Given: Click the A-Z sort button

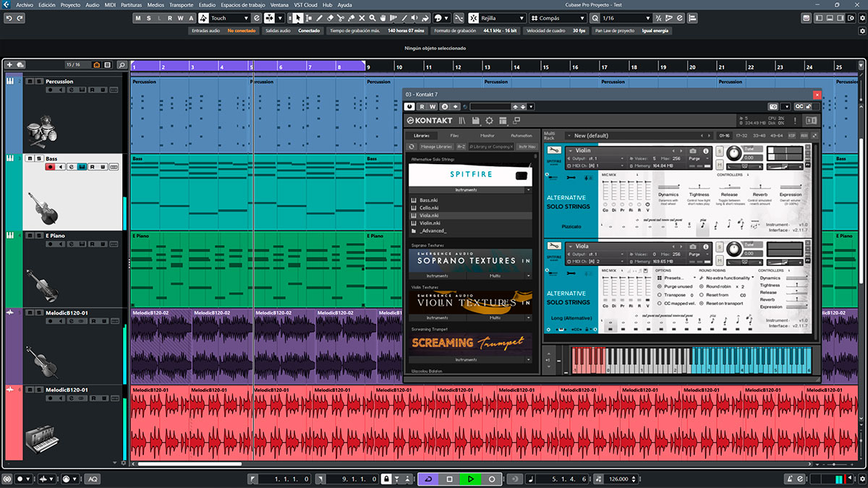Looking at the screenshot, I should click(x=461, y=147).
